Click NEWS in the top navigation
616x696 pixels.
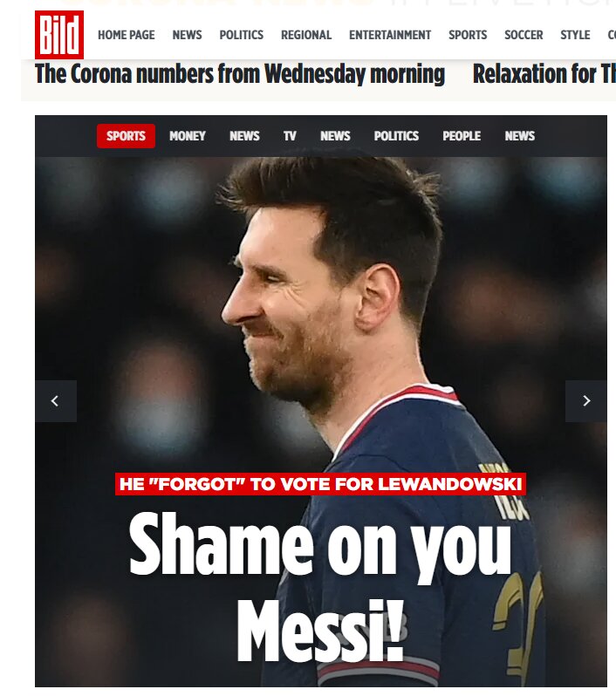tap(187, 35)
